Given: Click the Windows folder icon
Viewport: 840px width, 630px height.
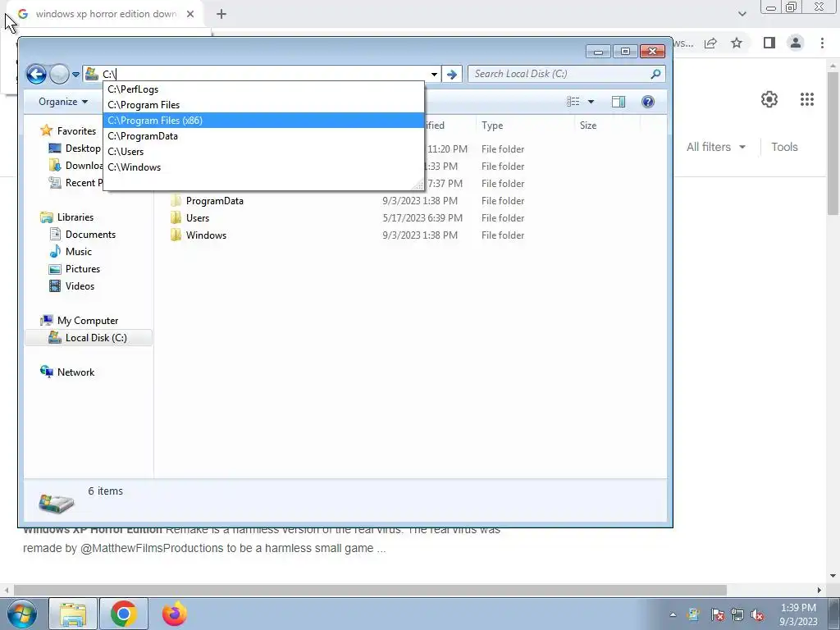Looking at the screenshot, I should pos(176,235).
